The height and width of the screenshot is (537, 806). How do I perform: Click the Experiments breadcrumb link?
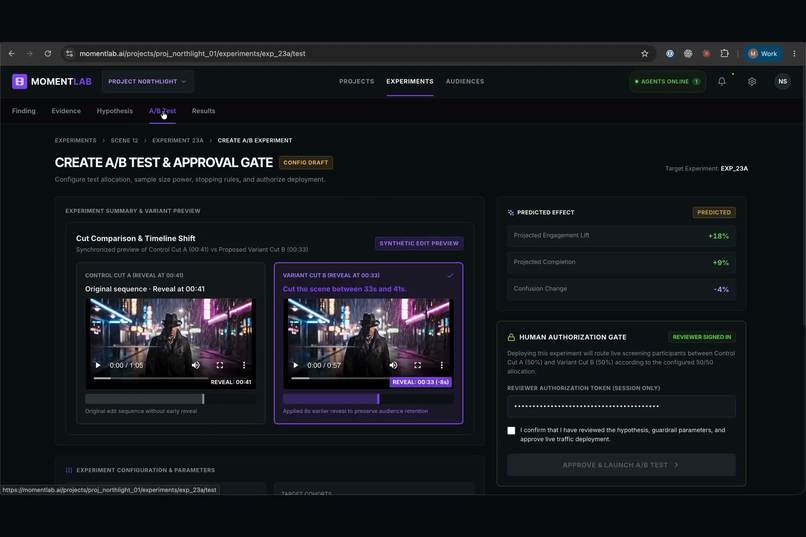pyautogui.click(x=76, y=140)
